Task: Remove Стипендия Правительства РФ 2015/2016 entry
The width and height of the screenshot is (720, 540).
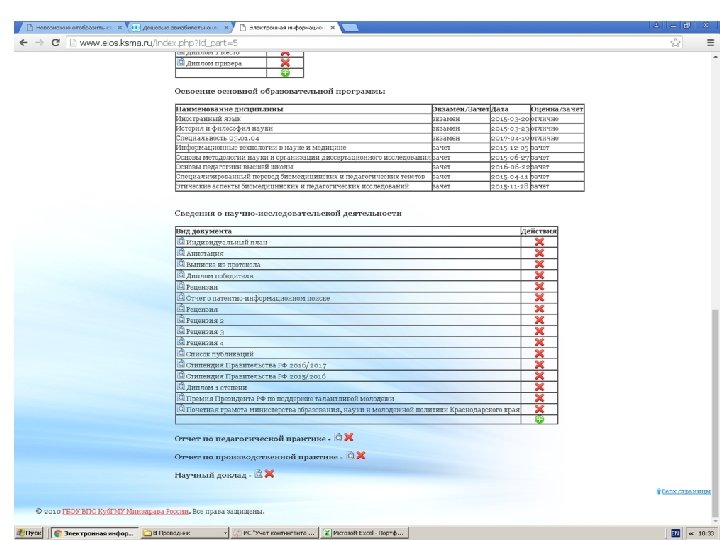Action: 539,376
